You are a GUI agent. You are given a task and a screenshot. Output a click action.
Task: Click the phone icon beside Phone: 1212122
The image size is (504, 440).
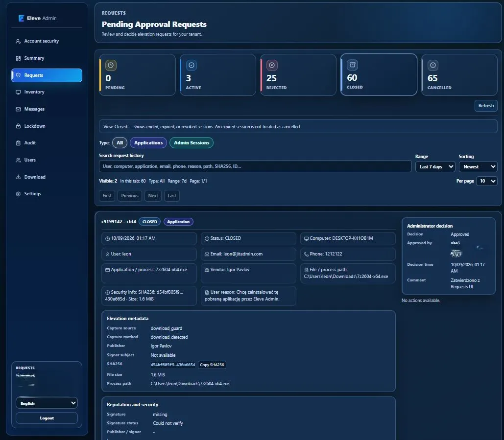click(306, 254)
